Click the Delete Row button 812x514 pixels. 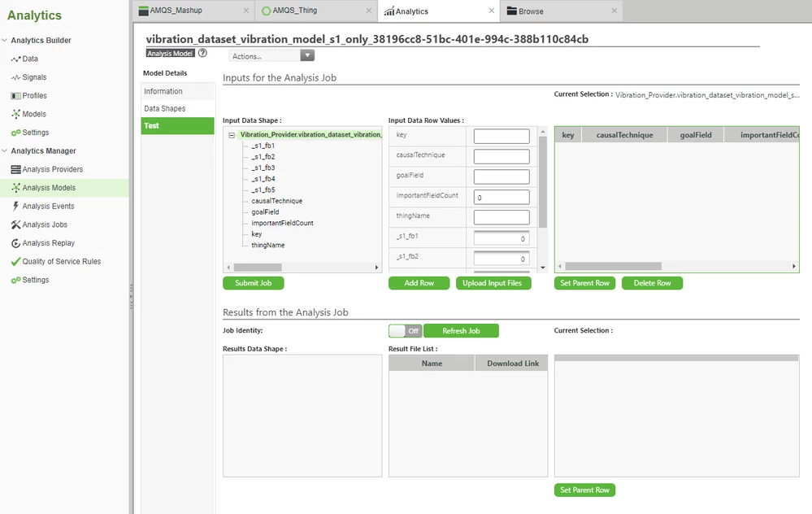coord(652,283)
